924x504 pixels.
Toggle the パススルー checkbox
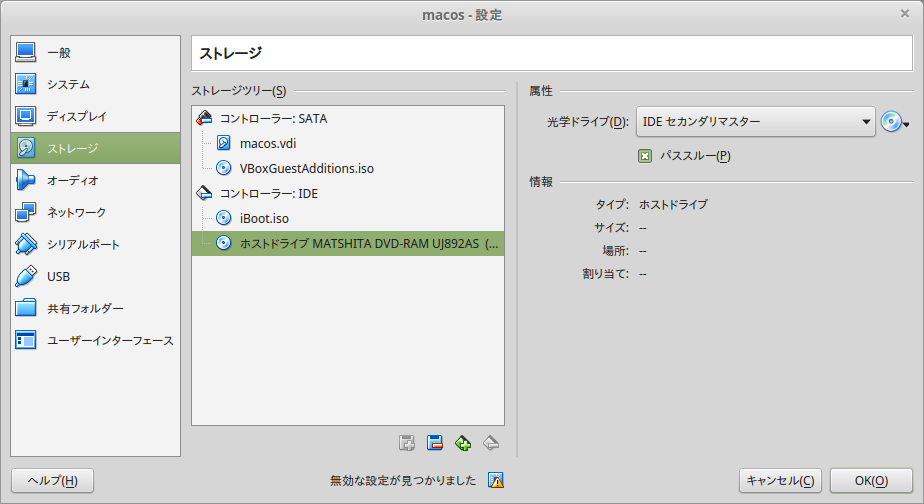[645, 156]
